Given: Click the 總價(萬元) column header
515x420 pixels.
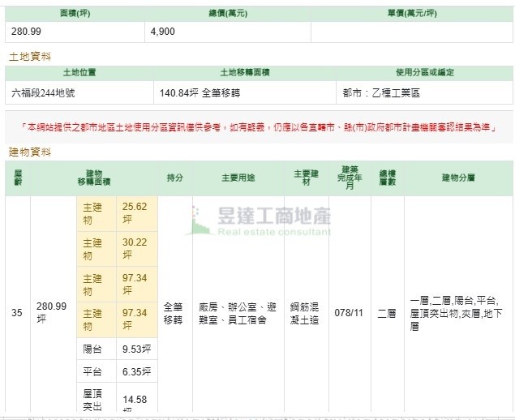Looking at the screenshot, I should point(227,14).
